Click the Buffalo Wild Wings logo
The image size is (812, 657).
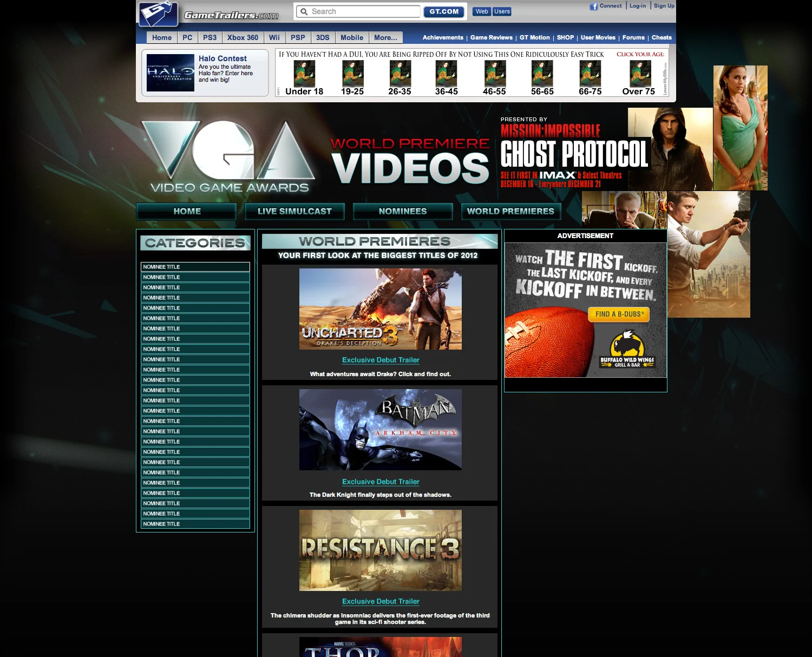coord(627,350)
